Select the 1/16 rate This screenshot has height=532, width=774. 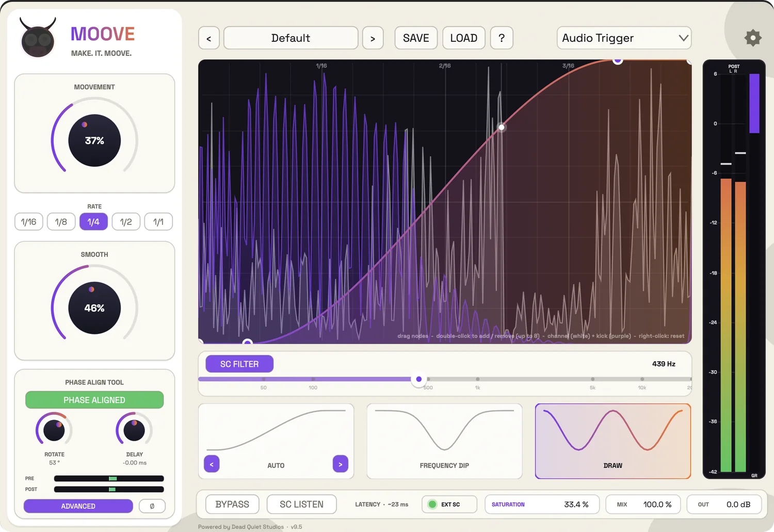point(29,222)
